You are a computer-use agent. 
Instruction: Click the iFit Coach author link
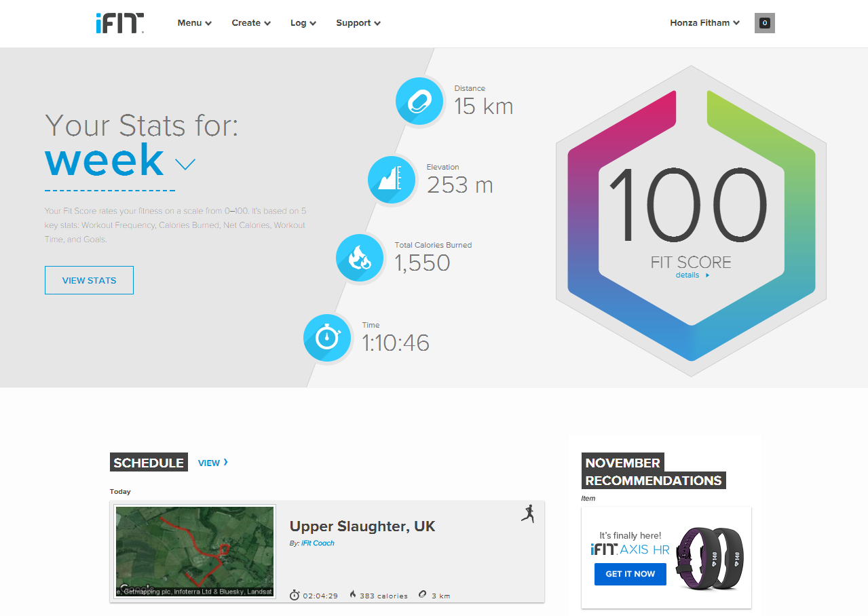pos(318,543)
